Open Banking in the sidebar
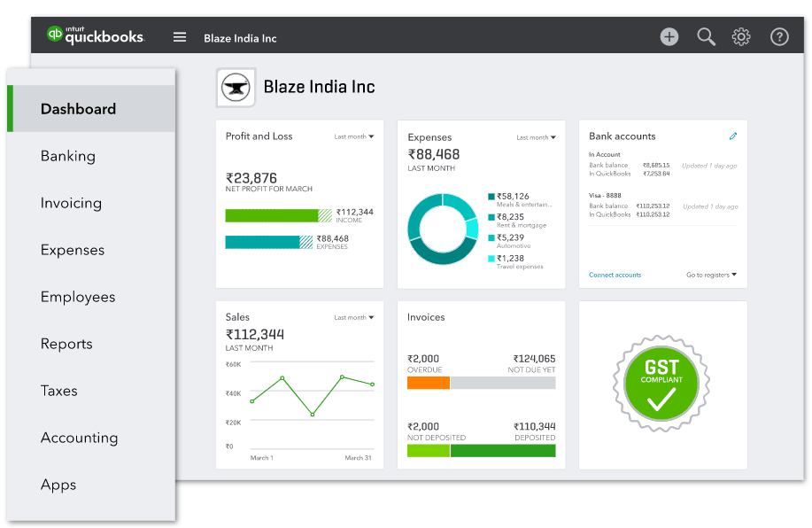The width and height of the screenshot is (812, 528). coord(68,156)
